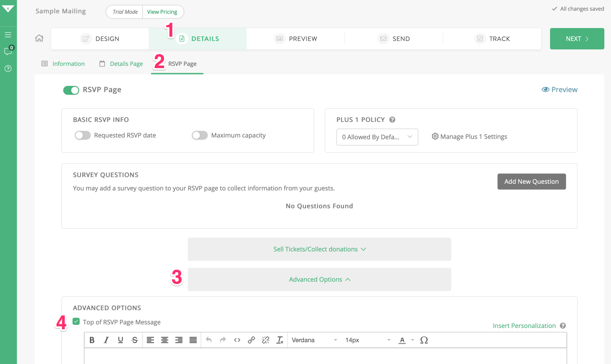611x364 pixels.
Task: Switch to the DESIGN step tab
Action: pyautogui.click(x=100, y=39)
